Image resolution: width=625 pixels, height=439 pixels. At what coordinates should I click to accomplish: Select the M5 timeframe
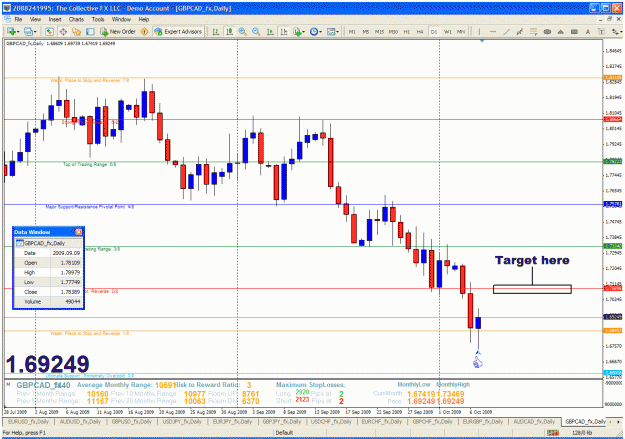tap(366, 31)
